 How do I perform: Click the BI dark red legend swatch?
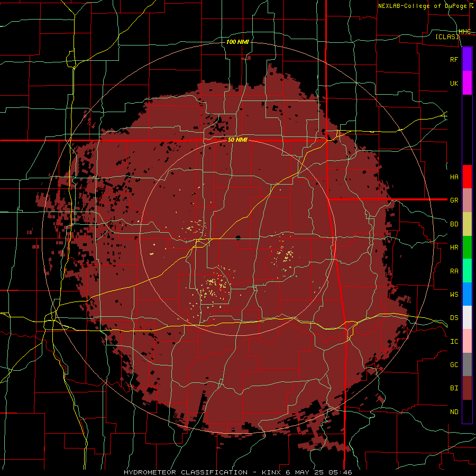467,388
